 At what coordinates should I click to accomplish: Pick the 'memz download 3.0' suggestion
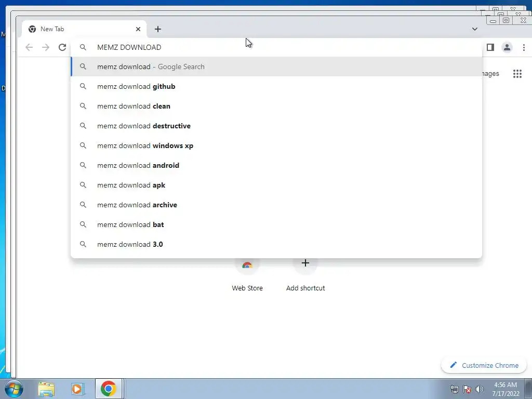[276, 244]
